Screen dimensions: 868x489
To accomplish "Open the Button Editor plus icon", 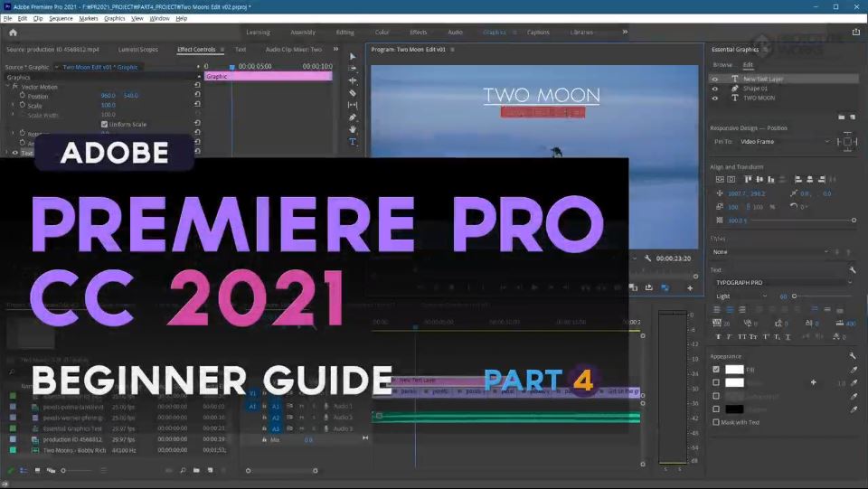I will point(690,287).
